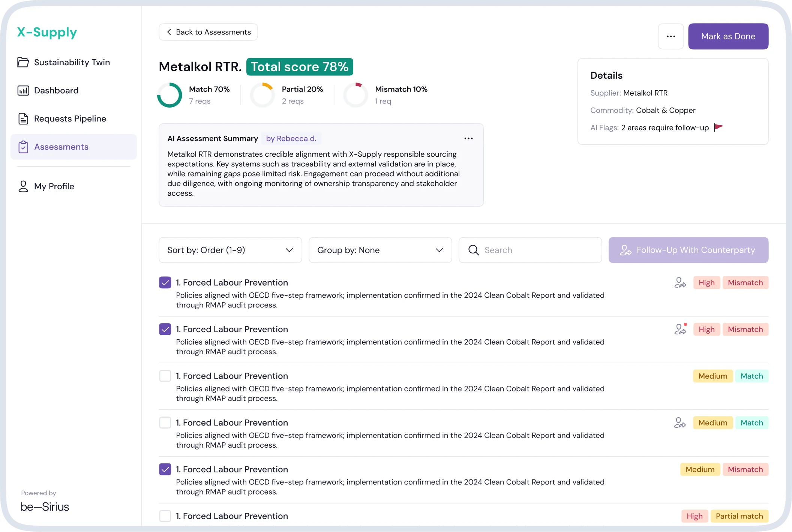
Task: Select My Profile in the sidebar
Action: (73, 186)
